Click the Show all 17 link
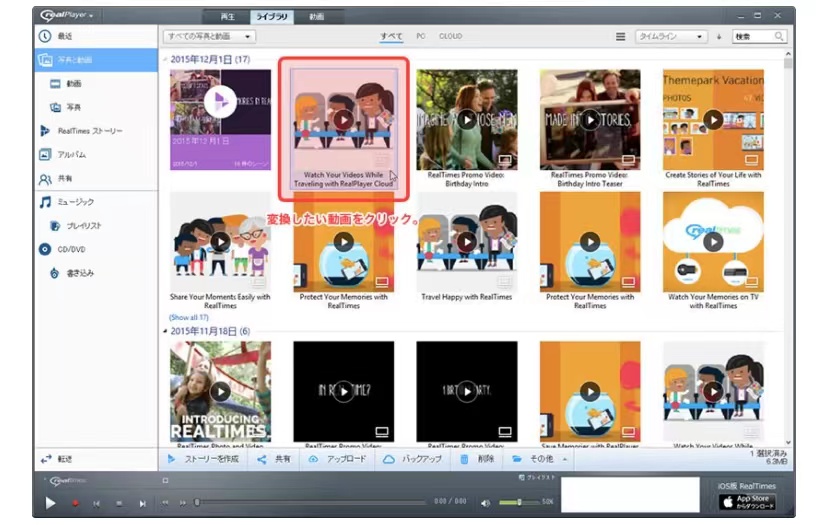827x525 pixels. point(189,317)
